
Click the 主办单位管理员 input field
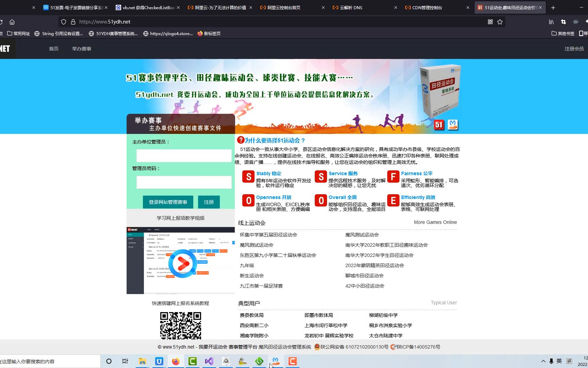[x=183, y=155]
